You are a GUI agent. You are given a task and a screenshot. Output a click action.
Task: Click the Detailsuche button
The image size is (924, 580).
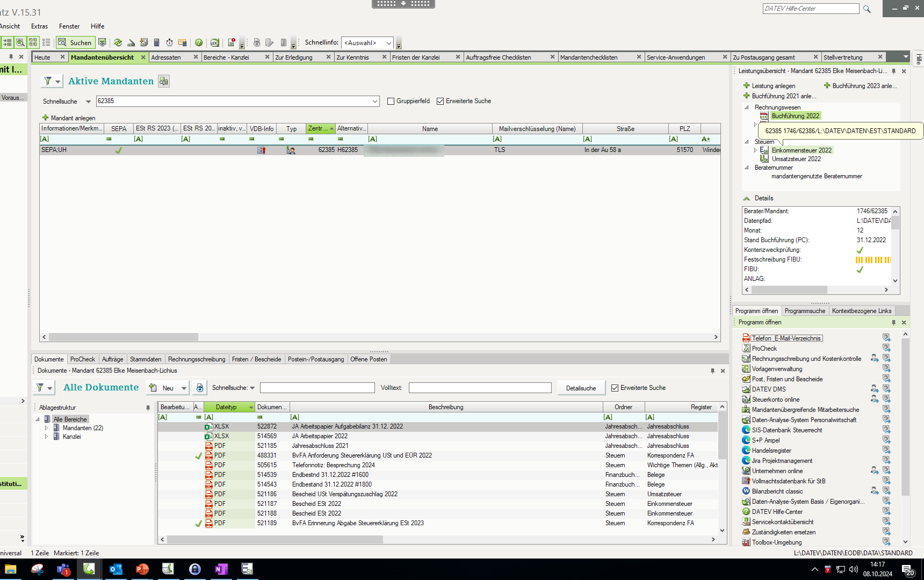coord(581,388)
